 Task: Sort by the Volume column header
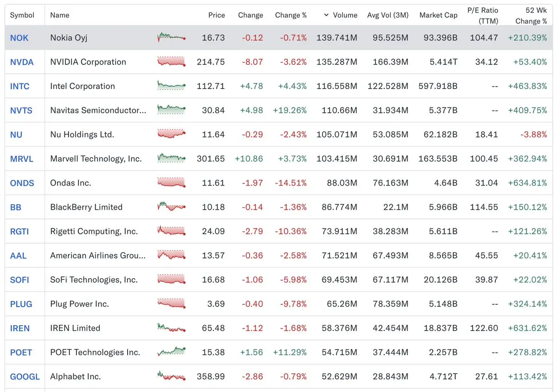coord(341,15)
